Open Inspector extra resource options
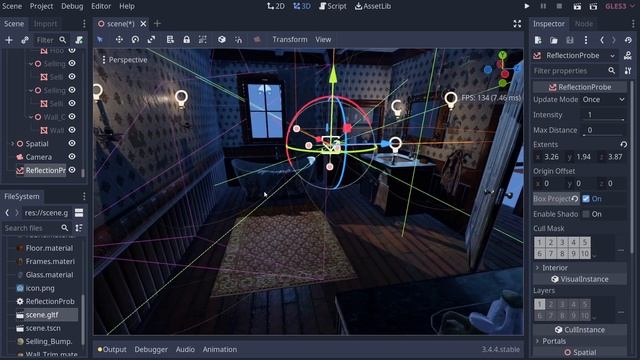The image size is (640, 360). [586, 40]
